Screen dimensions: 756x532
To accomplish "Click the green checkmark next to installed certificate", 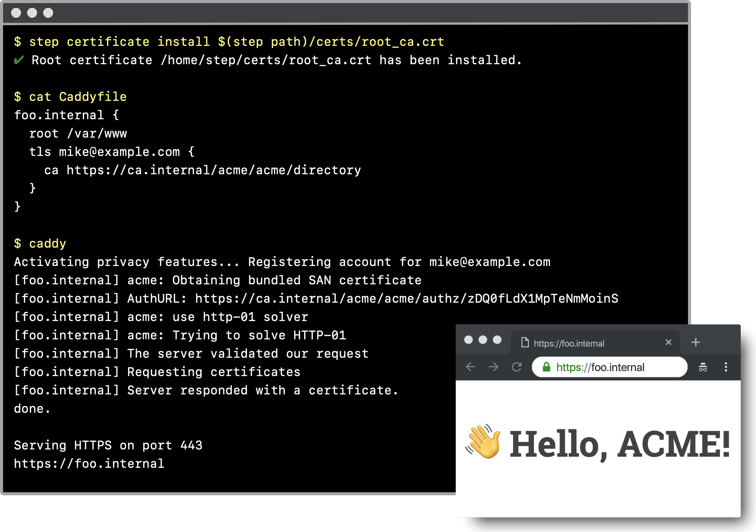I will click(18, 60).
